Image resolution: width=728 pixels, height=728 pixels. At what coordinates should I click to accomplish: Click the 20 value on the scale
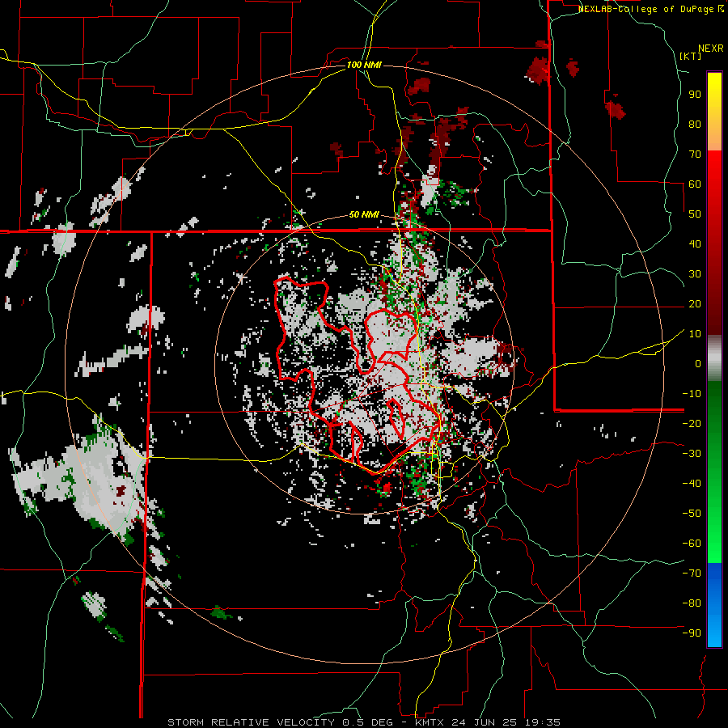point(695,303)
